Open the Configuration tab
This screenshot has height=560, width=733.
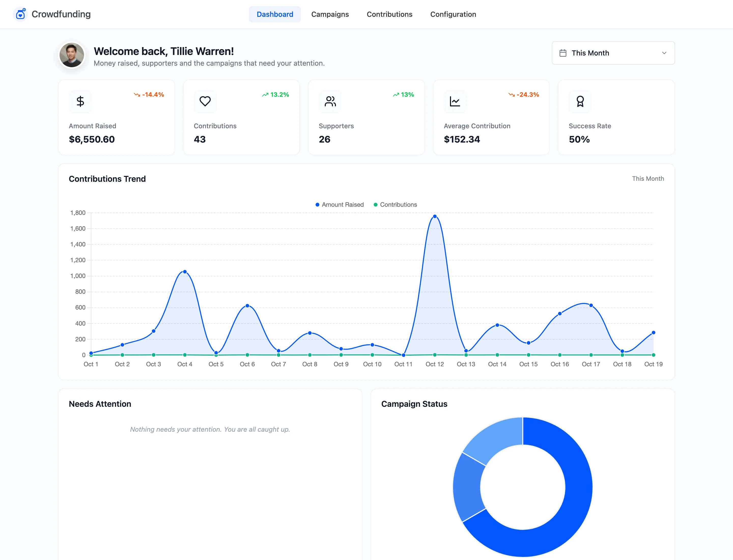point(453,14)
